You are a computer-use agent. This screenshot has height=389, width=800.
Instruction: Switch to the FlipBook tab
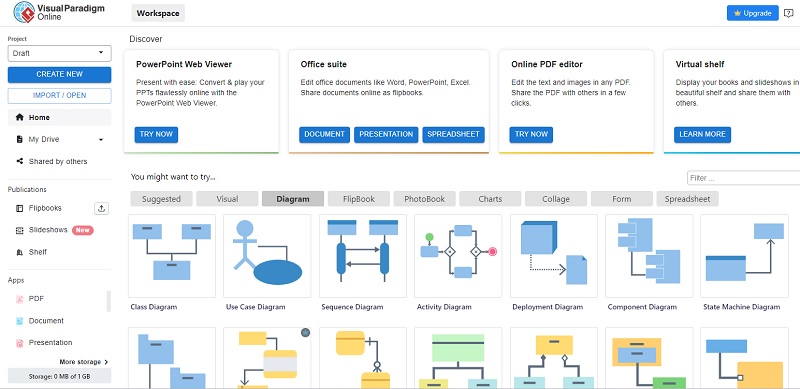pyautogui.click(x=359, y=199)
